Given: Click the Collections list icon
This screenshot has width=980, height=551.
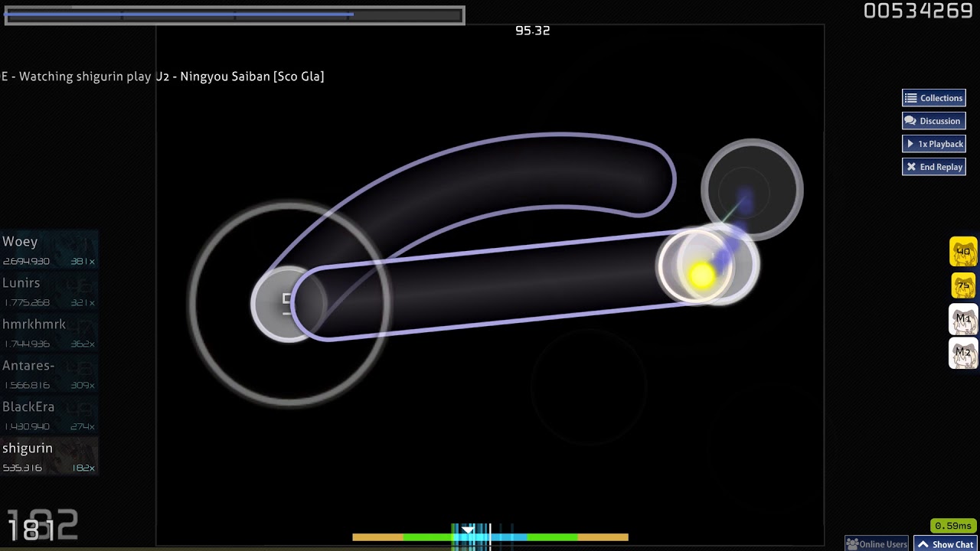Looking at the screenshot, I should [x=910, y=98].
